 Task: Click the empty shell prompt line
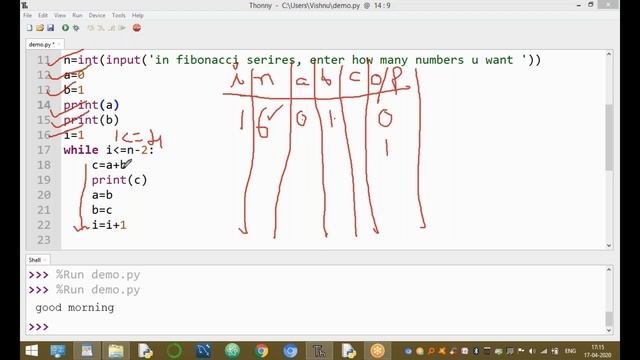[316, 327]
